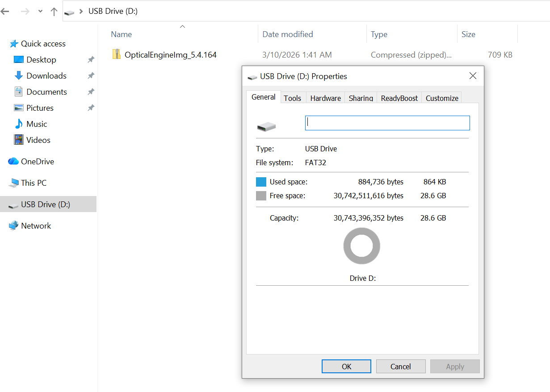Click Cancel in the Properties dialog
Viewport: 550px width, 392px height.
point(400,367)
